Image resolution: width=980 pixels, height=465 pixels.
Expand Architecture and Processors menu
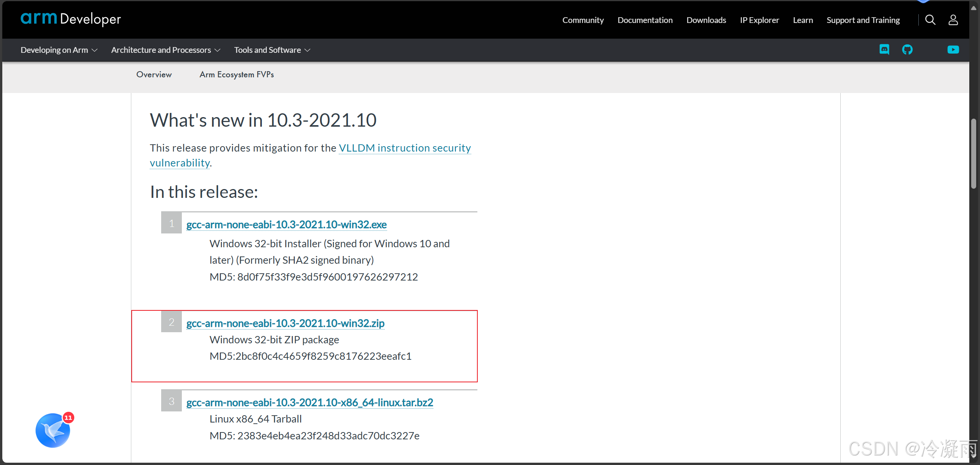[x=166, y=50]
